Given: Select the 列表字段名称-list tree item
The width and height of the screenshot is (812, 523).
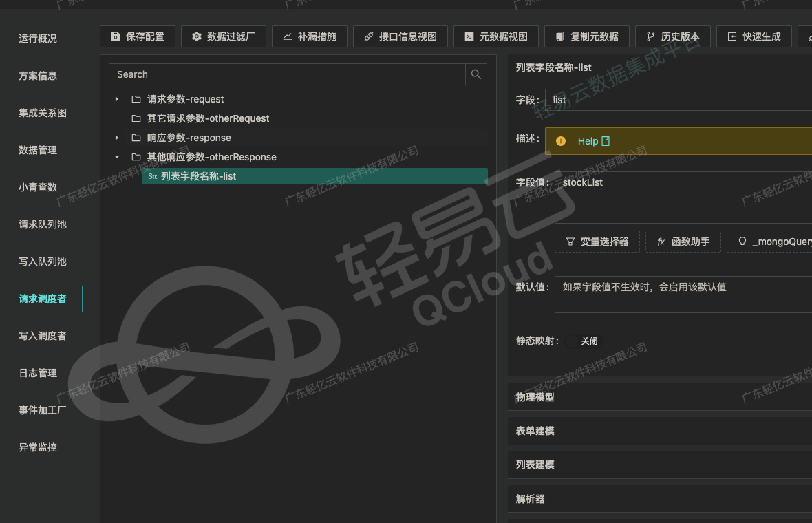Looking at the screenshot, I should pyautogui.click(x=198, y=177).
